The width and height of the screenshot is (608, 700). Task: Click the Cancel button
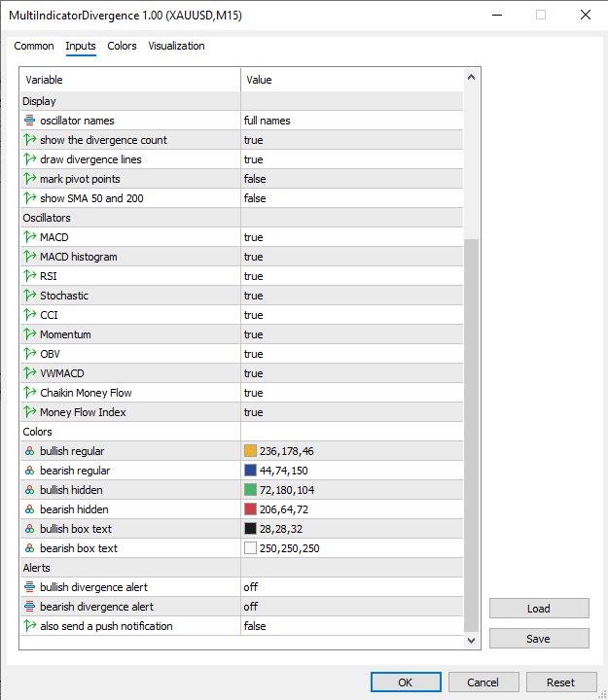click(483, 682)
